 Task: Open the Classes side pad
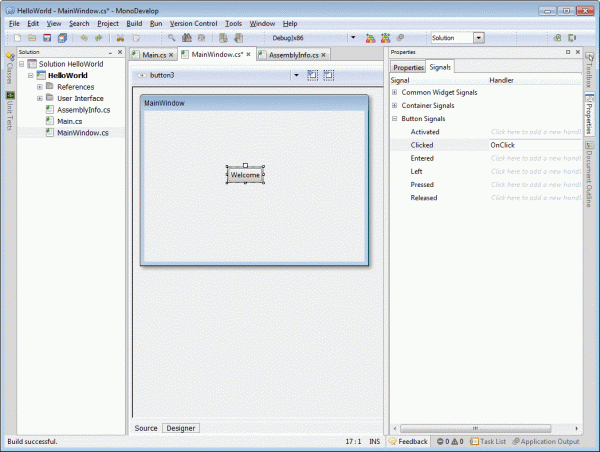click(x=10, y=68)
